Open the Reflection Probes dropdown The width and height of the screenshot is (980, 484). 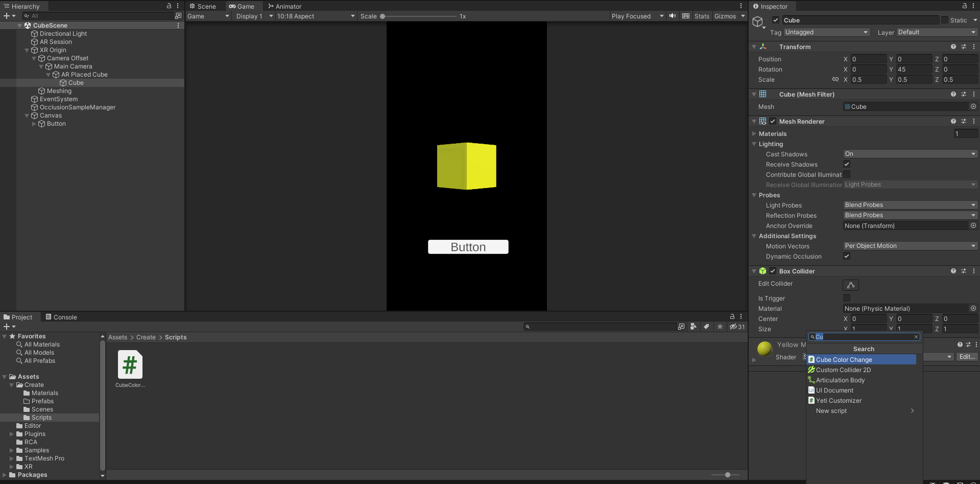[x=910, y=215]
